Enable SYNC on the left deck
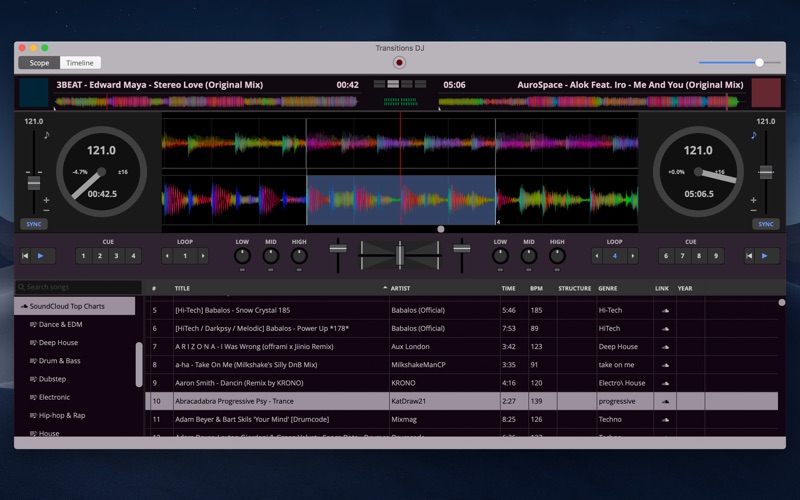 34,224
